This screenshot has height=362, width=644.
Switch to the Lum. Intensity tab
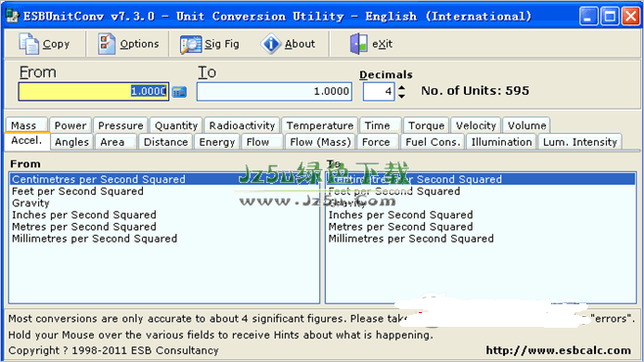[x=580, y=142]
